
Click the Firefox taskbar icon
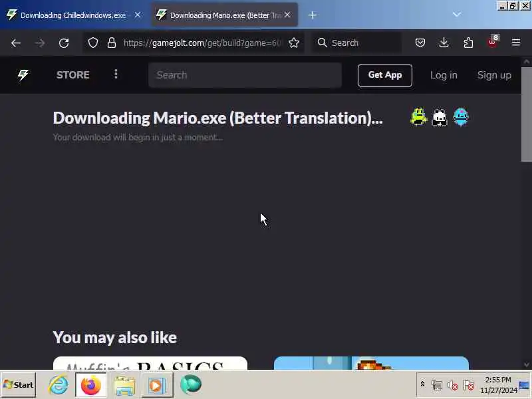click(x=91, y=385)
